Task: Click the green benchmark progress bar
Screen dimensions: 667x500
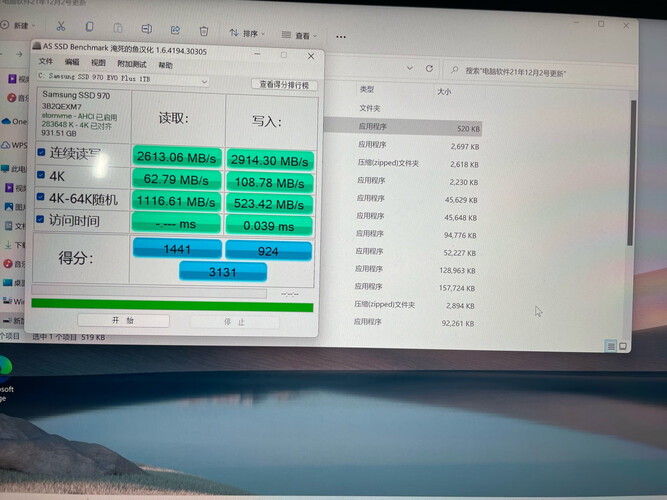Action: [172, 306]
